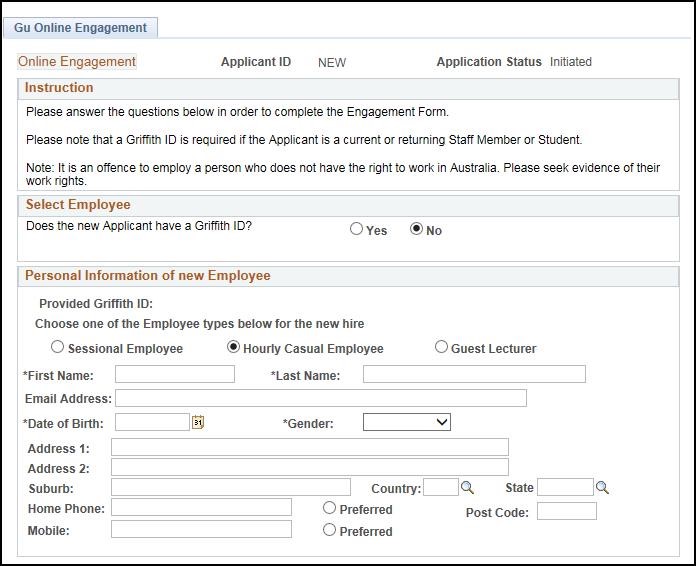Select No for Griffith ID question
Viewport: 696px width, 566px height.
click(417, 230)
